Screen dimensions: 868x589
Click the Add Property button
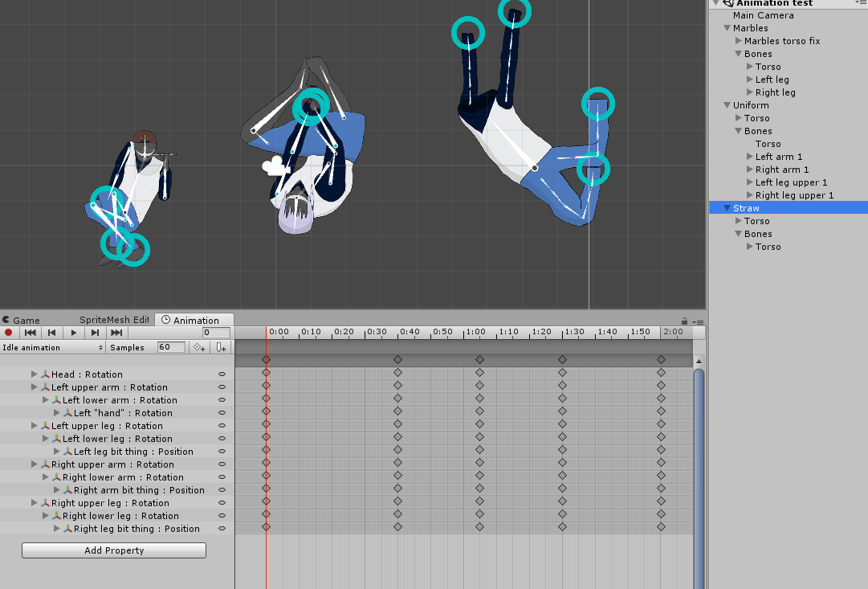point(114,550)
